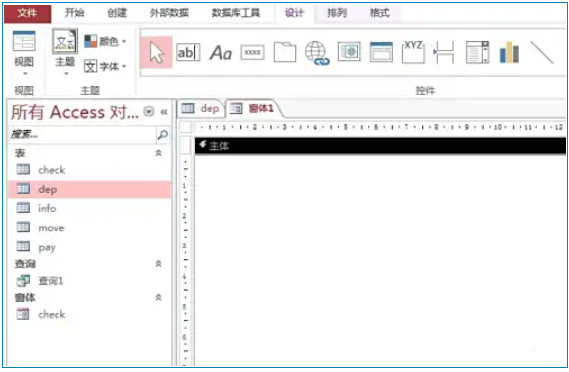Click the navigation pane search field
Image resolution: width=569 pixels, height=372 pixels.
pyautogui.click(x=82, y=134)
